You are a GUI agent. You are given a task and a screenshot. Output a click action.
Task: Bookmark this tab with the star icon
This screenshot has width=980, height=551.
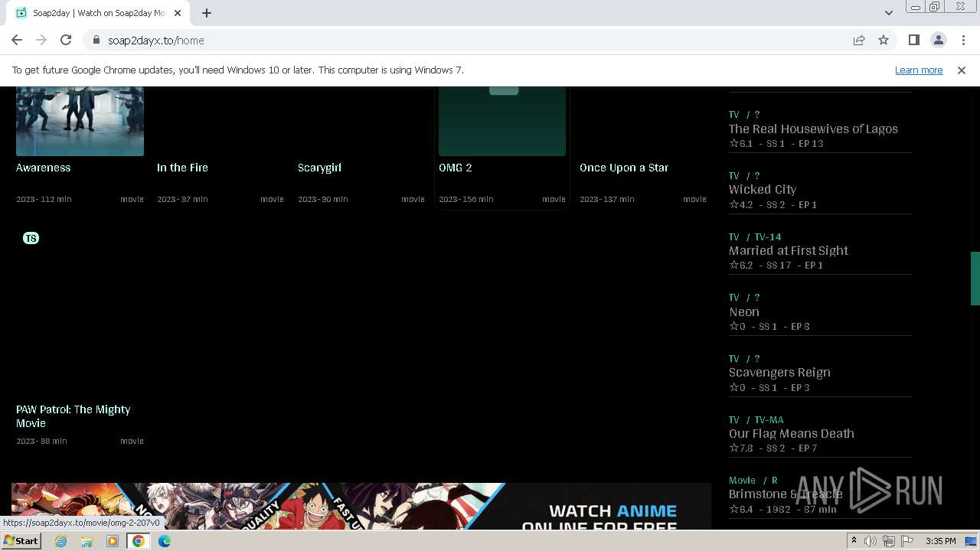[x=884, y=41]
